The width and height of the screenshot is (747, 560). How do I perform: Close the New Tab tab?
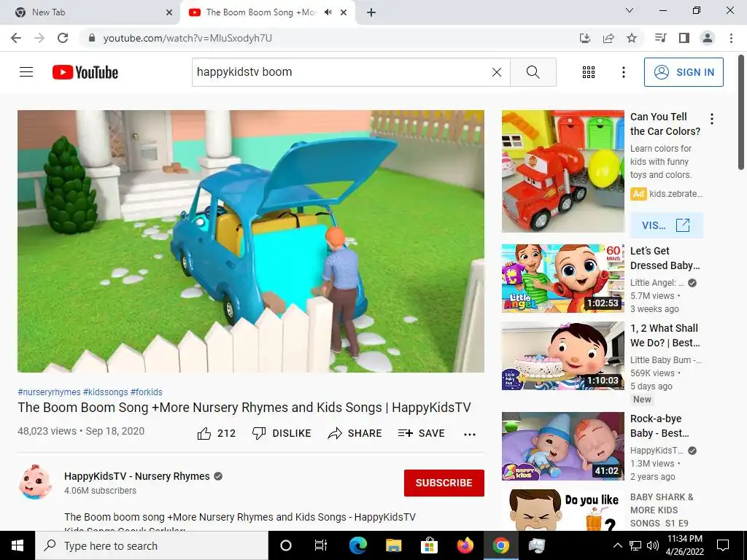pos(169,12)
